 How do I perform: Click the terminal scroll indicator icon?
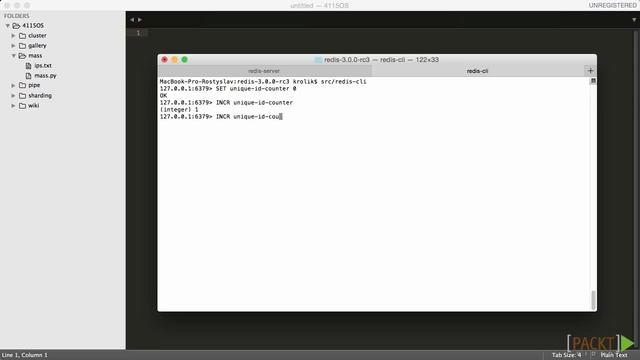click(593, 81)
